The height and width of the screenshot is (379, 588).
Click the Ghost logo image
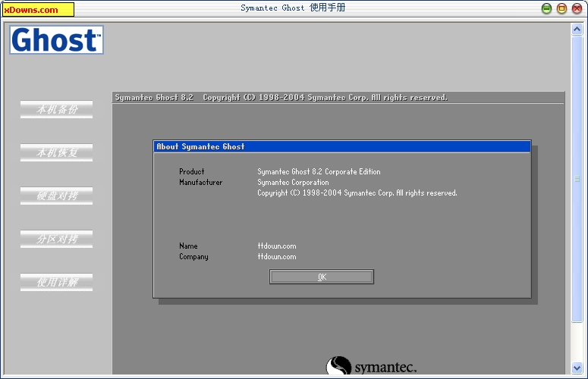tap(56, 39)
